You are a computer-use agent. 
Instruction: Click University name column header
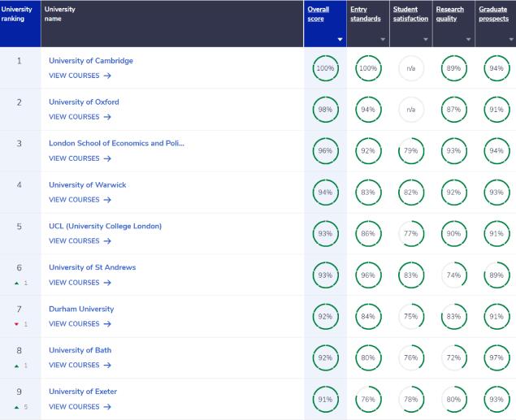(x=172, y=24)
